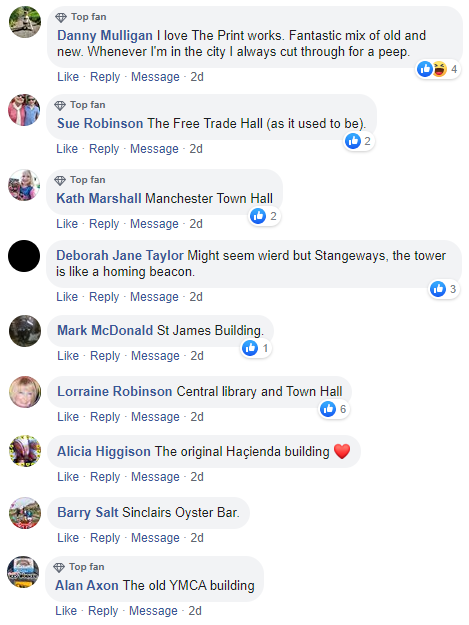Message Sue Robinson from her comment
Screen dimensions: 469x625
coord(154,149)
